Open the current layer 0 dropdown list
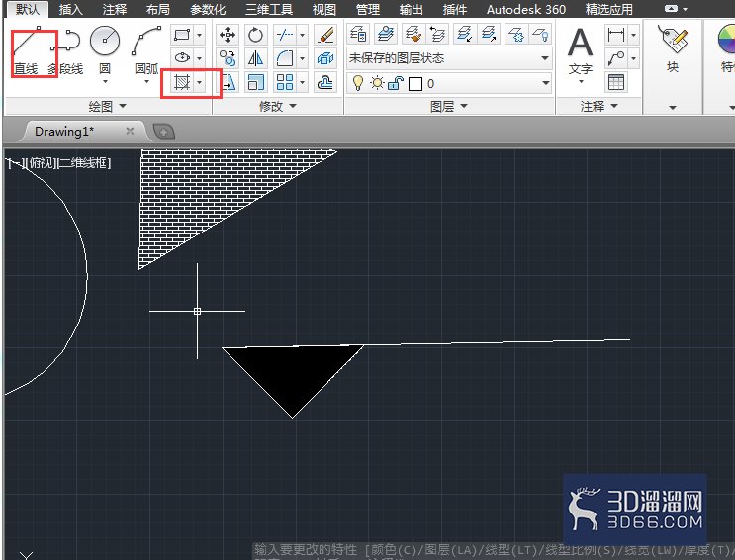 coord(545,83)
